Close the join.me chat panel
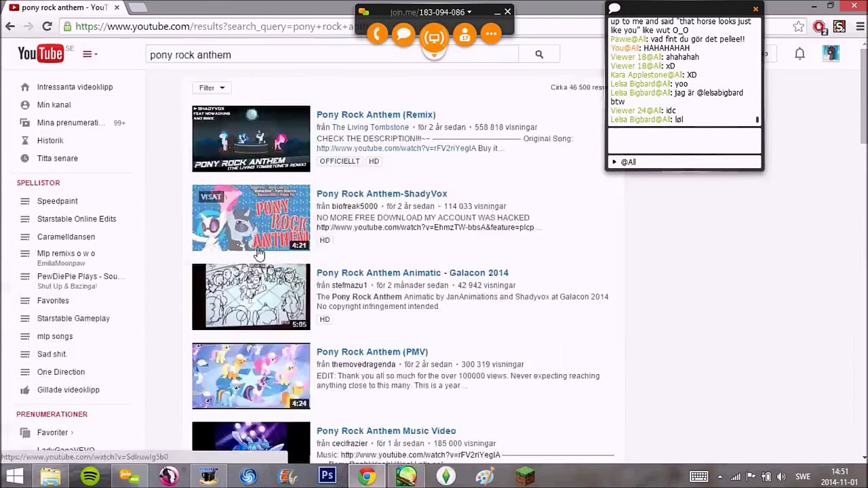 click(x=755, y=9)
